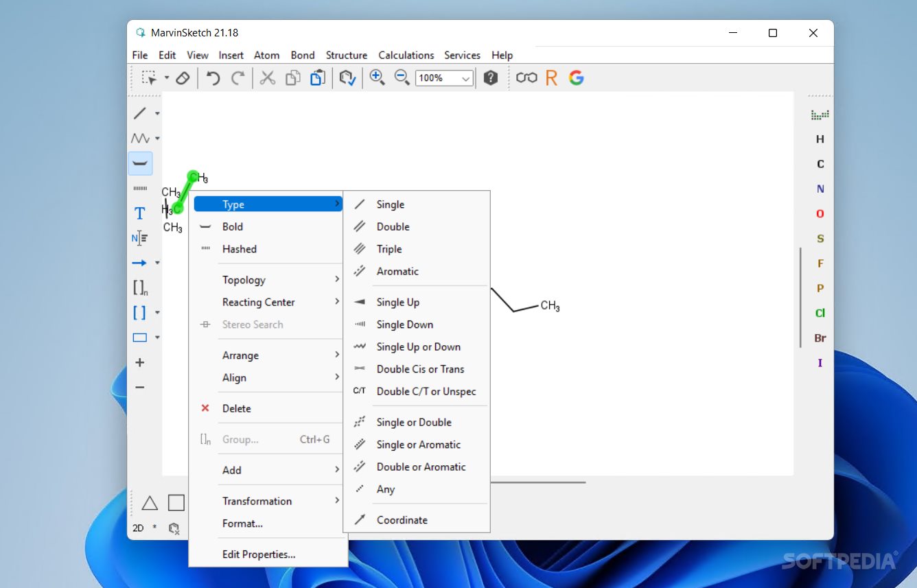Paste from clipboard icon
Screen dimensions: 917x588
coord(317,78)
